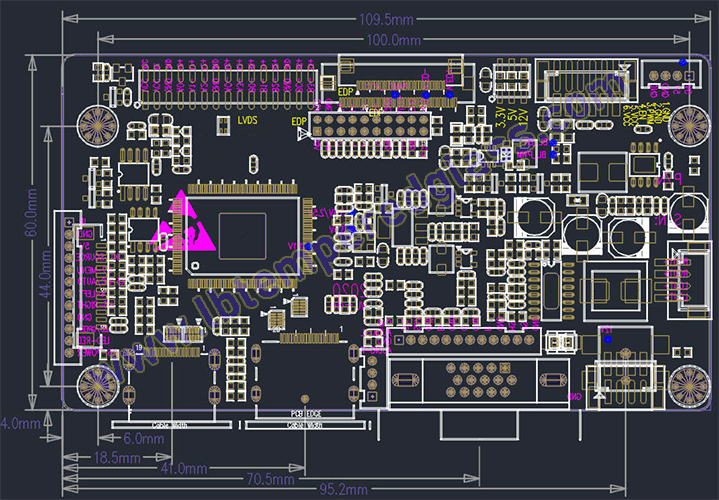This screenshot has height=500, width=719.
Task: Click the 95.2mm dimension label
Action: [x=341, y=489]
